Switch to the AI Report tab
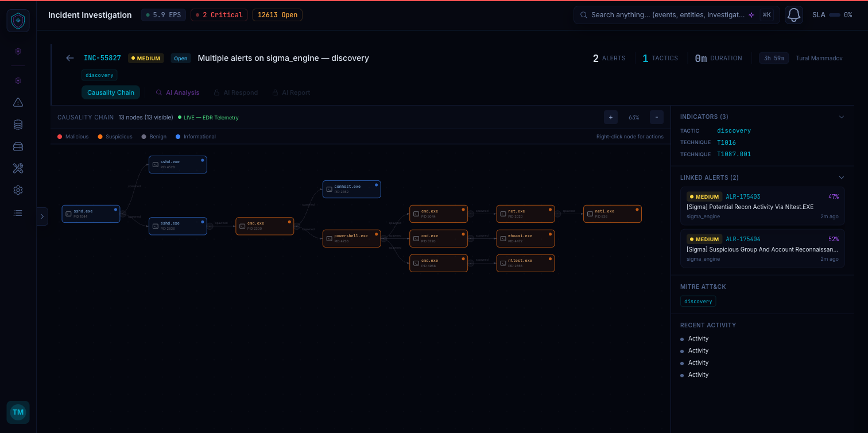The height and width of the screenshot is (433, 868). (291, 92)
